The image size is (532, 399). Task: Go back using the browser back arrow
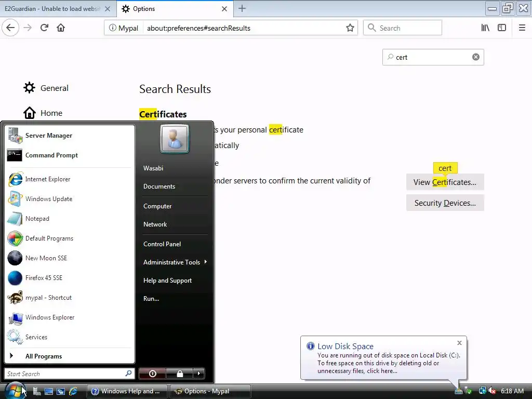[10, 28]
